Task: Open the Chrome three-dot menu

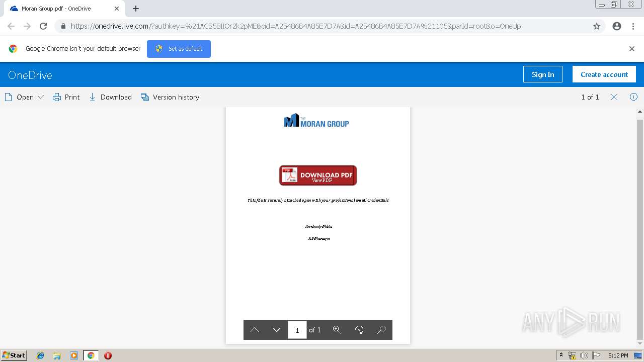Action: coord(633,26)
